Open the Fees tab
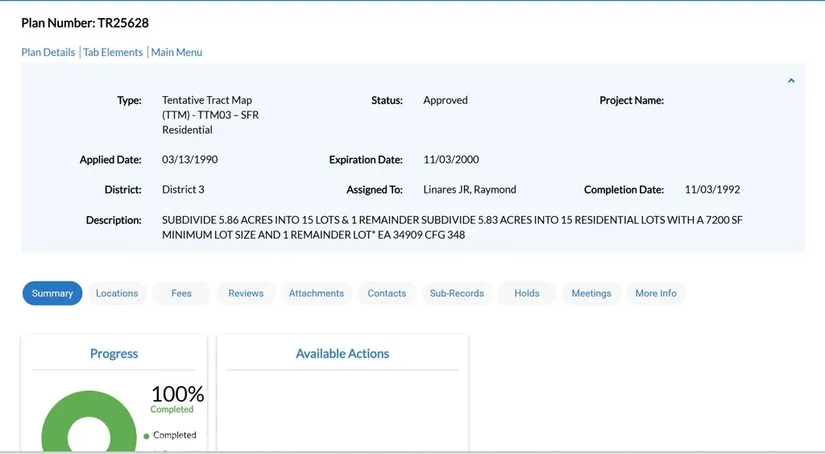Viewport: 825px width, 454px height. pos(181,293)
